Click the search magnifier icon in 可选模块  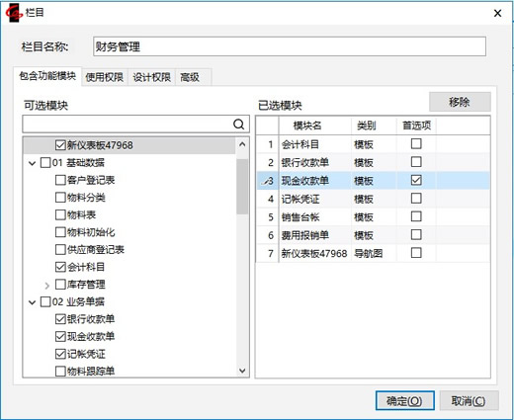[238, 125]
